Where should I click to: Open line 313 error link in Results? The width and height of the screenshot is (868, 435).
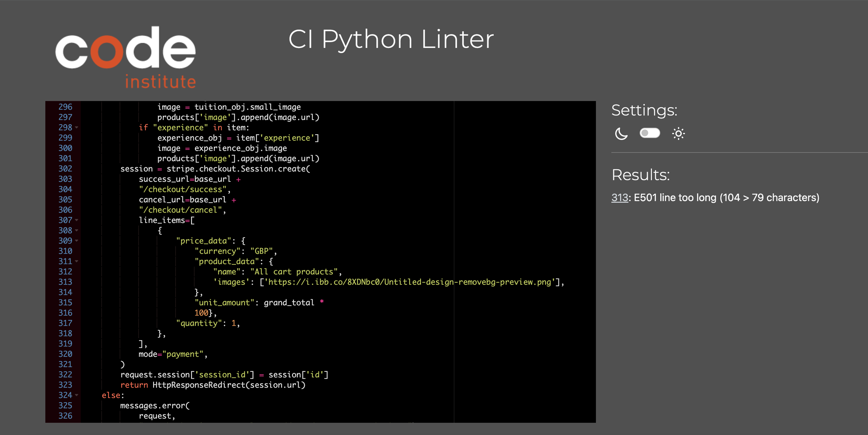pyautogui.click(x=620, y=198)
